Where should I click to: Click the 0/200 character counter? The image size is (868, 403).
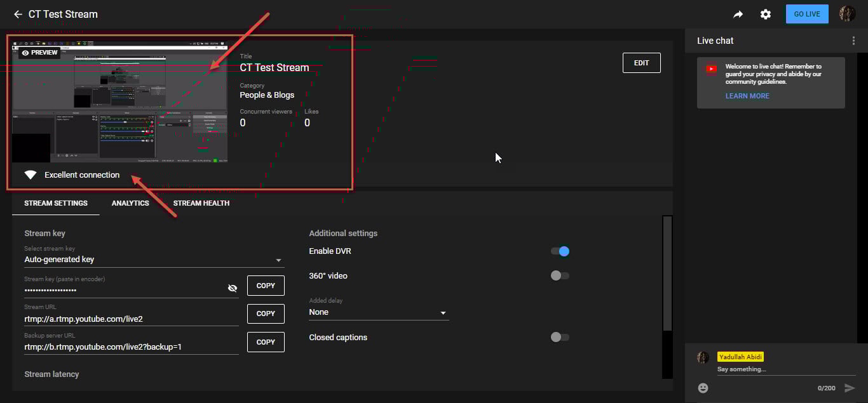point(827,388)
